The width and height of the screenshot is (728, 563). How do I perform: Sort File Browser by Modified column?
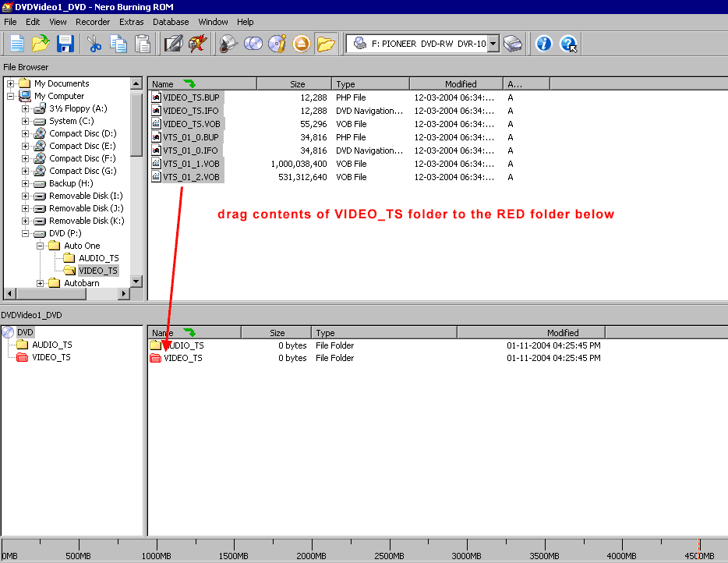[457, 84]
